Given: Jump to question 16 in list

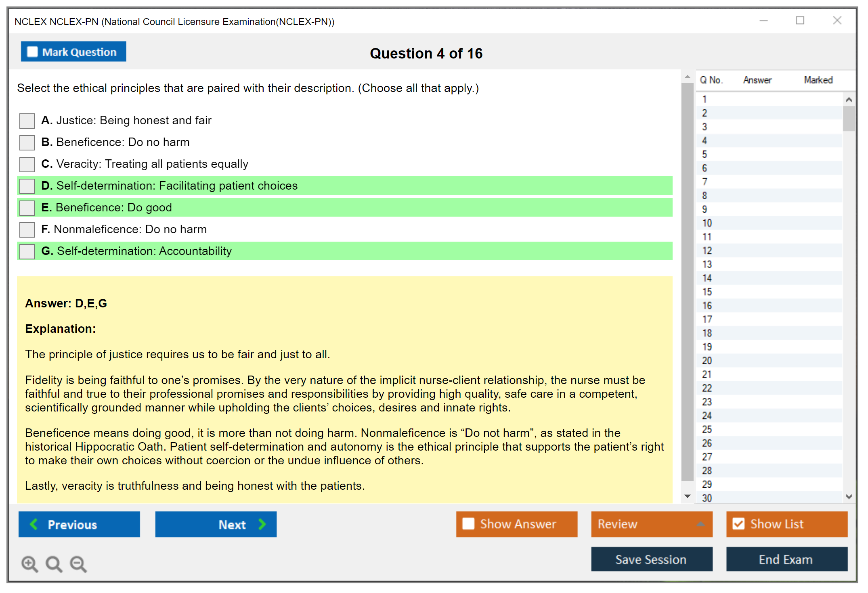Looking at the screenshot, I should (x=707, y=305).
